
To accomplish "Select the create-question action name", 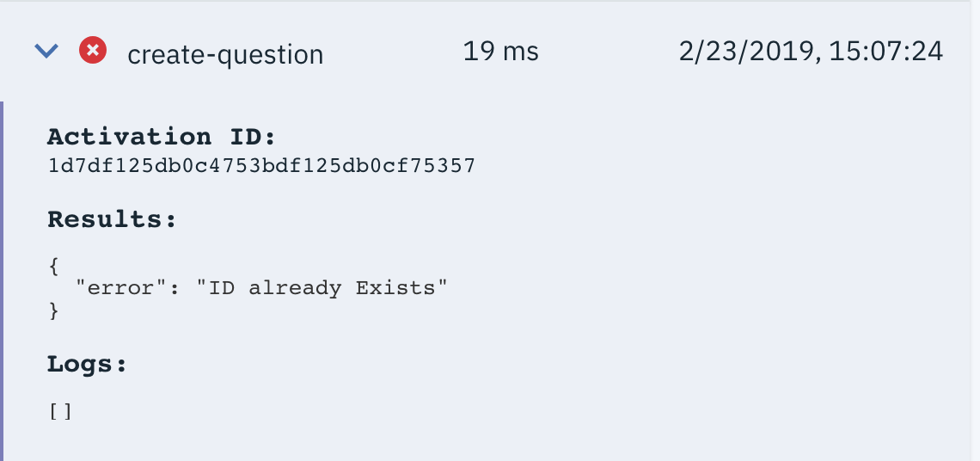I will [225, 54].
